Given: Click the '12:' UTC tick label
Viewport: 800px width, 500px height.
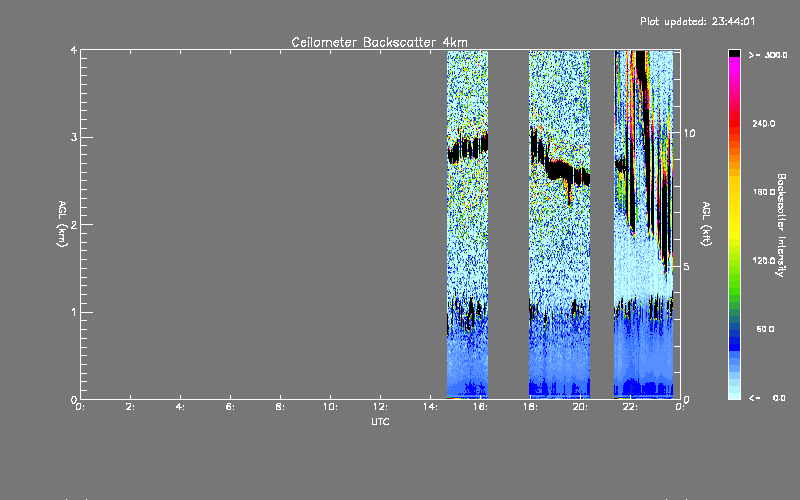Looking at the screenshot, I should pos(381,407).
